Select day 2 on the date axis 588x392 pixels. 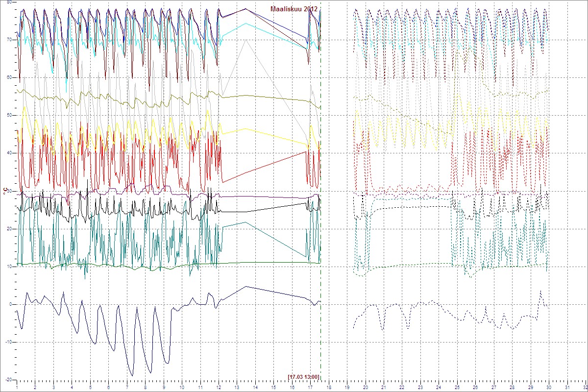35,387
